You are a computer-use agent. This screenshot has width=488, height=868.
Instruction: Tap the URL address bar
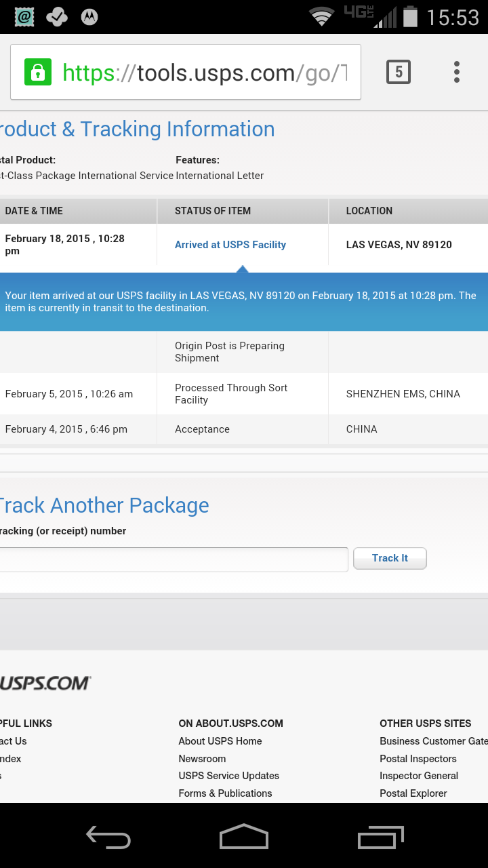(203, 73)
